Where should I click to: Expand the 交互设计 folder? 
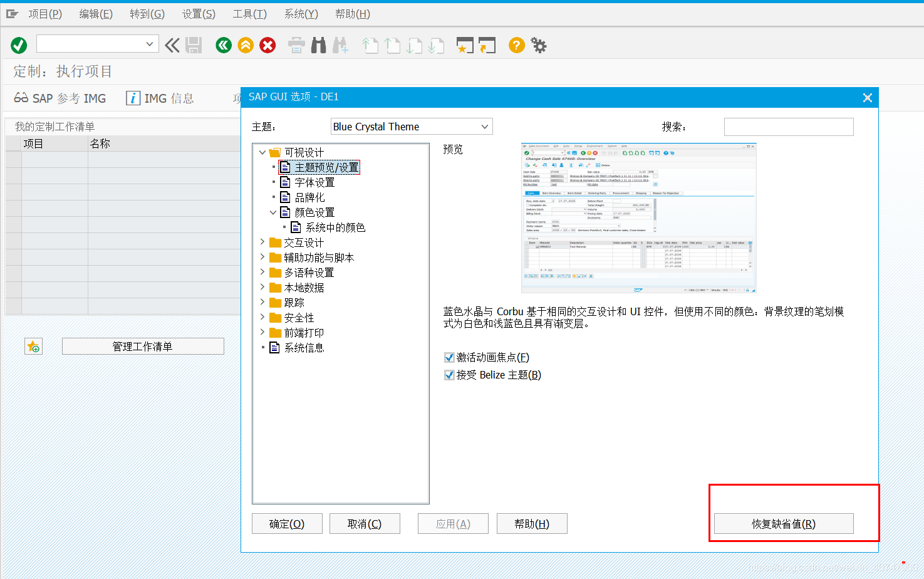point(262,242)
